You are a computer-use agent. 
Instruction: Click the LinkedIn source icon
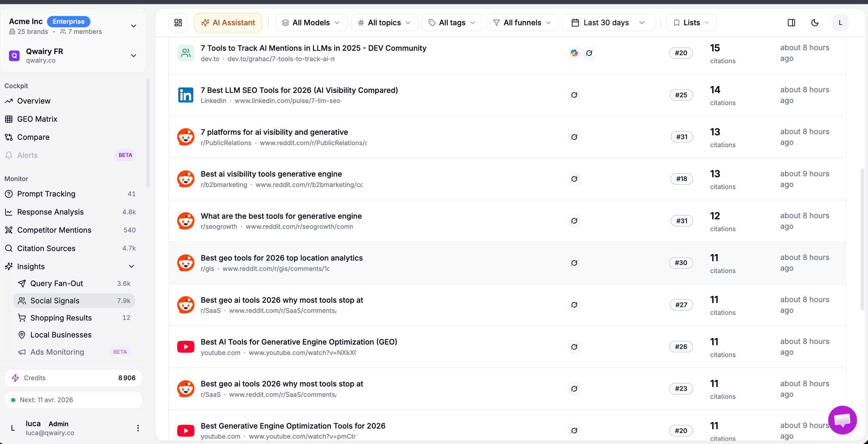186,95
